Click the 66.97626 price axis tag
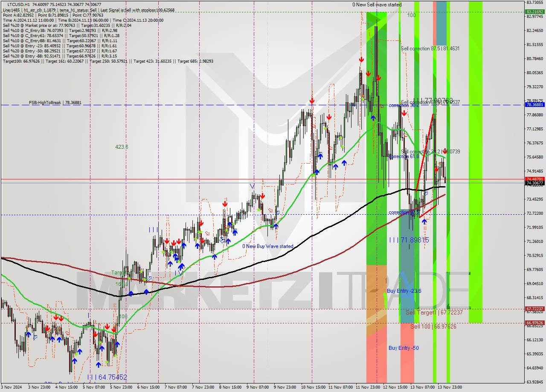The image size is (546, 392). pos(534,323)
